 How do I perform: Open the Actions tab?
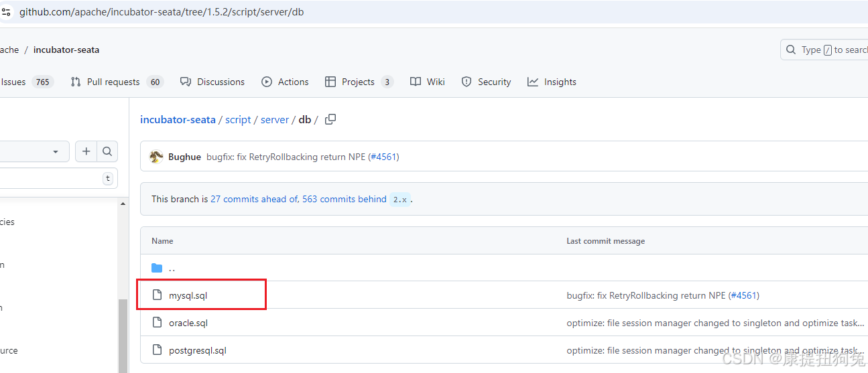click(x=285, y=82)
